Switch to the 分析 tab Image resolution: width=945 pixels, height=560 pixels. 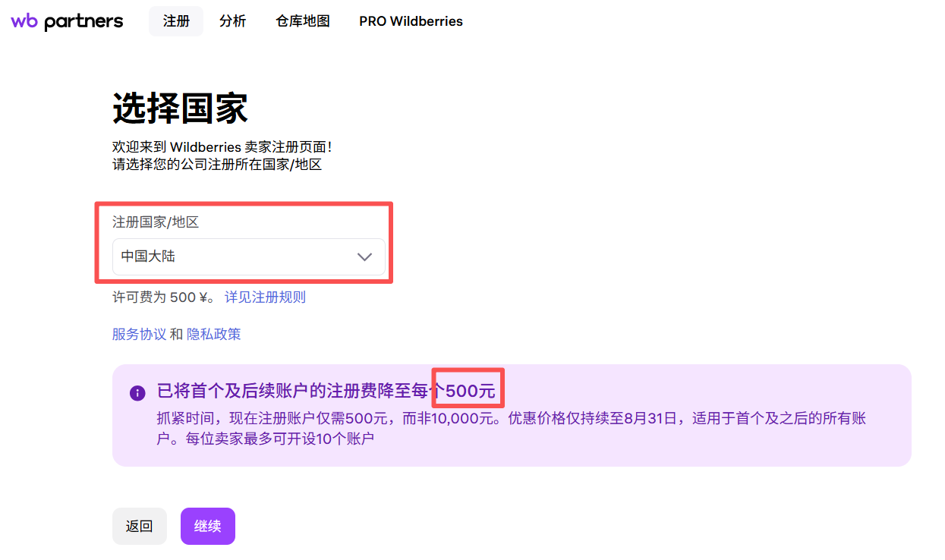232,21
